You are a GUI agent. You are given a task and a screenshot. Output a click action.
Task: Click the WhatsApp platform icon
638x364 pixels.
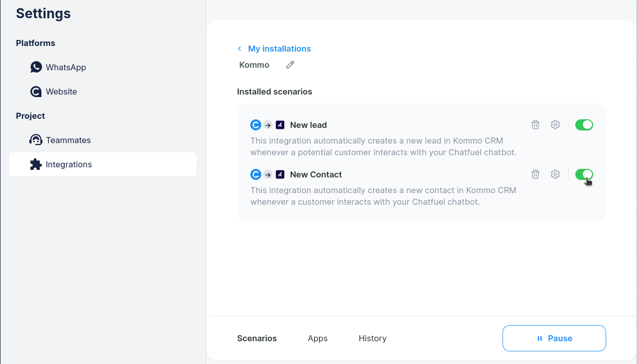tap(36, 67)
